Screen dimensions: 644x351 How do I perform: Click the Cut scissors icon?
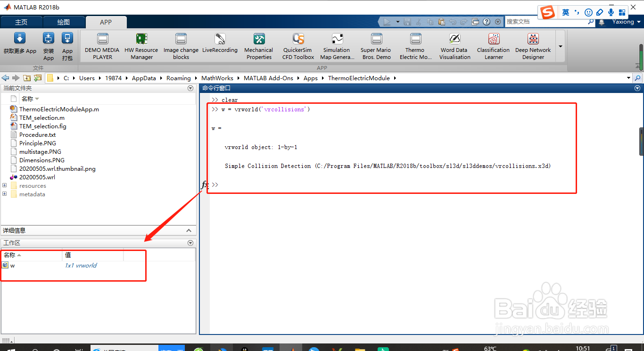click(419, 22)
